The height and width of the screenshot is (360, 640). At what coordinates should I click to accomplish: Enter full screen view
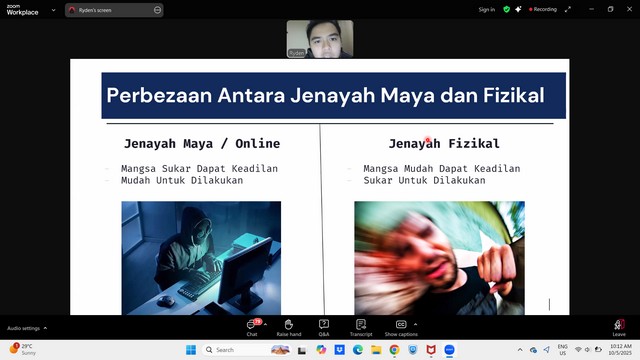(x=568, y=9)
